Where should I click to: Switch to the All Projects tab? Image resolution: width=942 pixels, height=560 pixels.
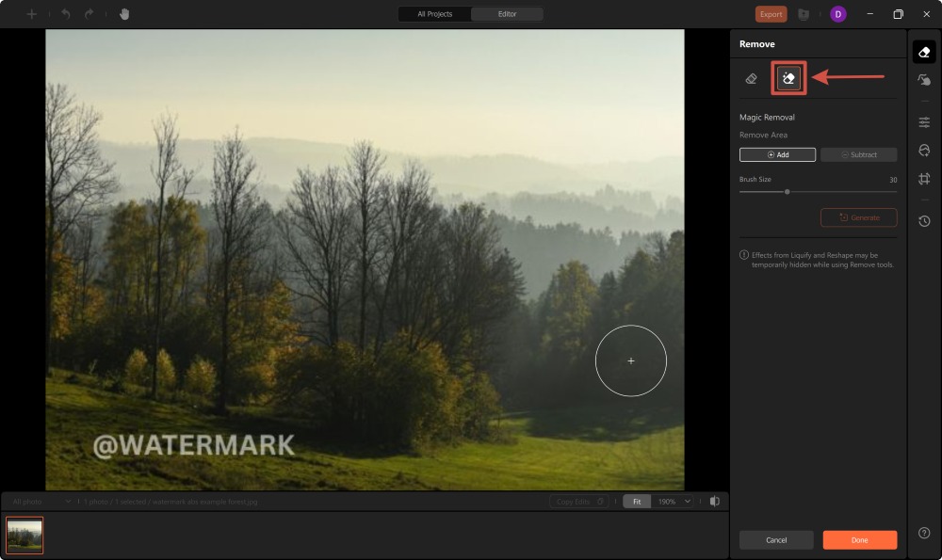[433, 14]
